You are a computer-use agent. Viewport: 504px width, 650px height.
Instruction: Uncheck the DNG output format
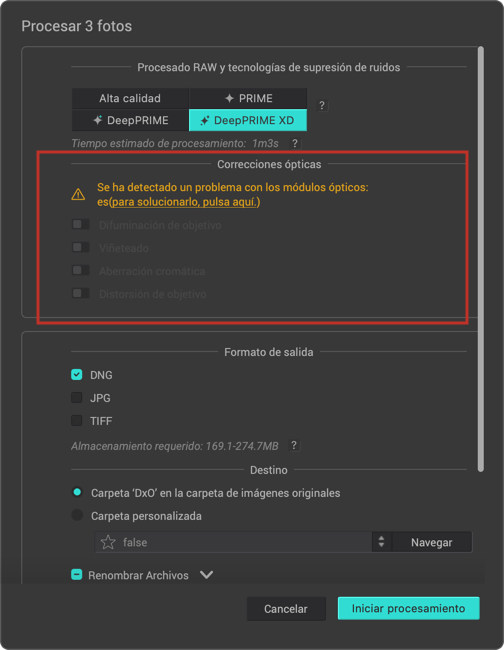(x=77, y=375)
